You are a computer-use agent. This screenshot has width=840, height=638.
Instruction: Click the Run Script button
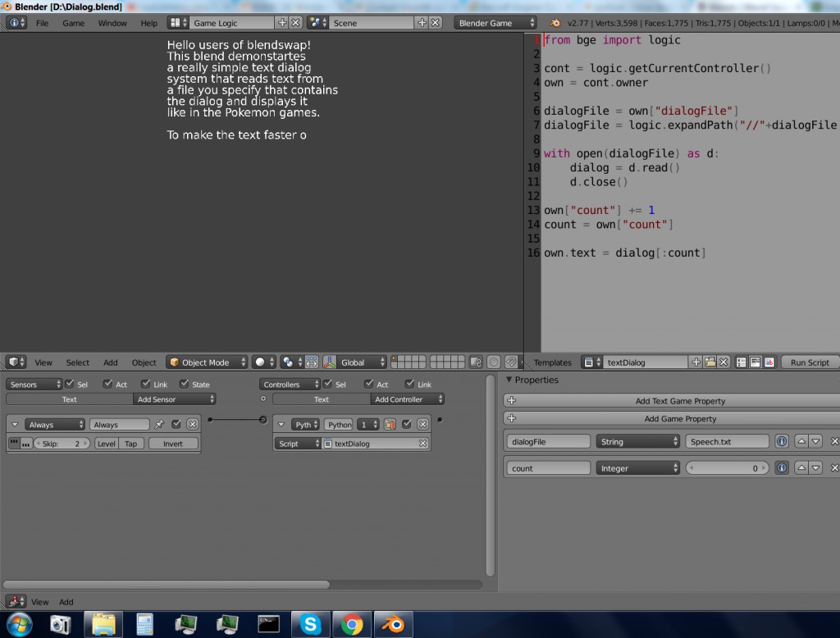[809, 362]
